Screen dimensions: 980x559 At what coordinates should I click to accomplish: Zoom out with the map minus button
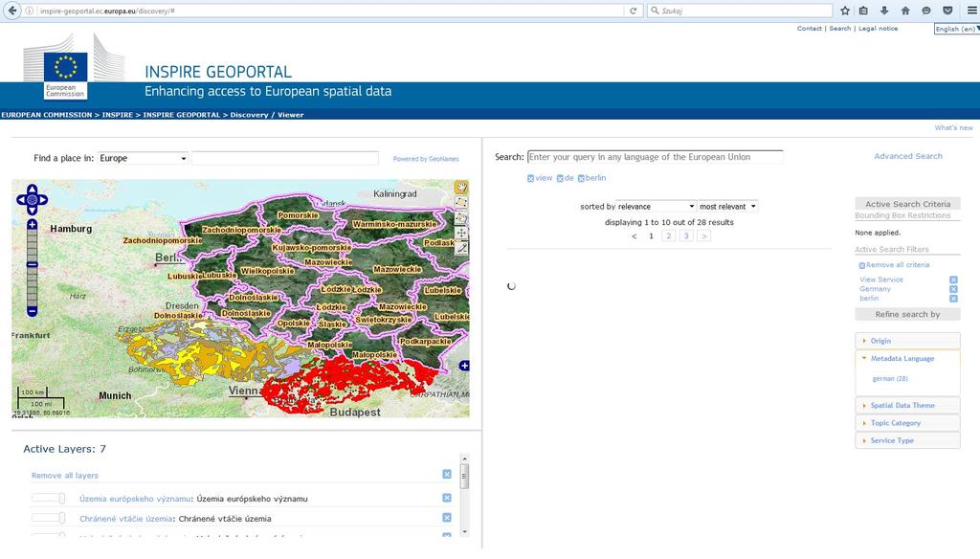(32, 311)
